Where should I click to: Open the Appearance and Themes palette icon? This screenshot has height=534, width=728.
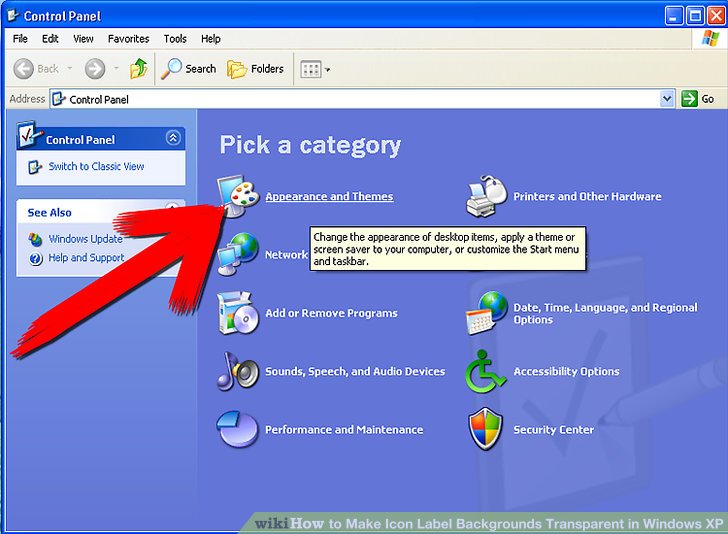[238, 195]
